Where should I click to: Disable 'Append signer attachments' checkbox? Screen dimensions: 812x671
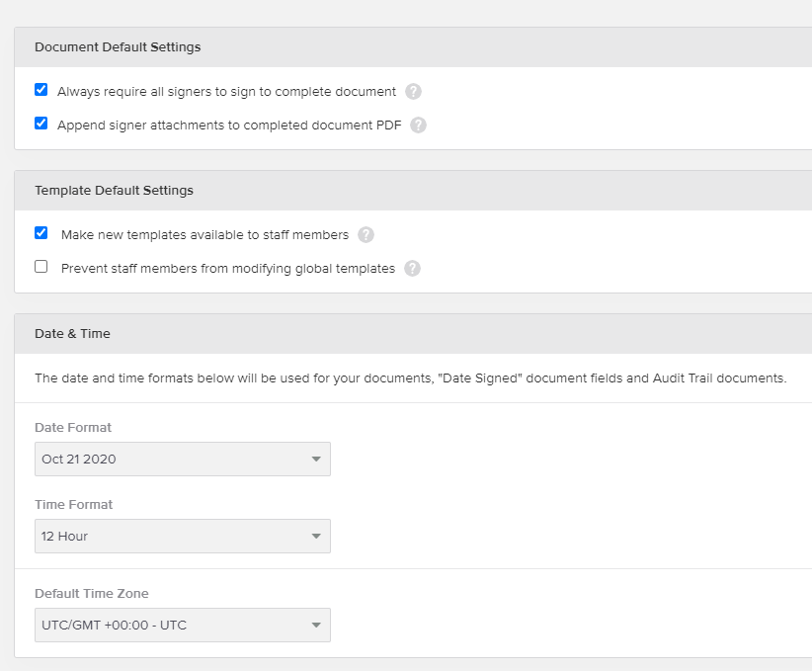(41, 124)
